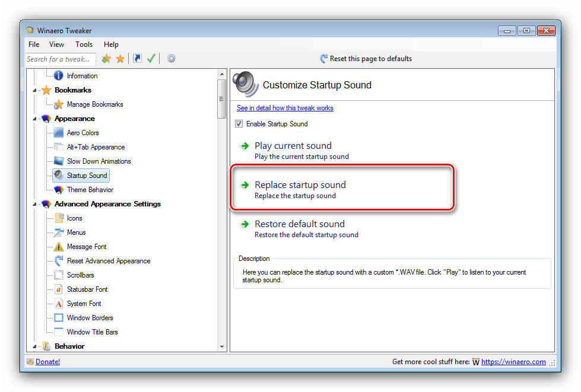Select the Menus label in tree
This screenshot has width=581, height=392.
(76, 232)
